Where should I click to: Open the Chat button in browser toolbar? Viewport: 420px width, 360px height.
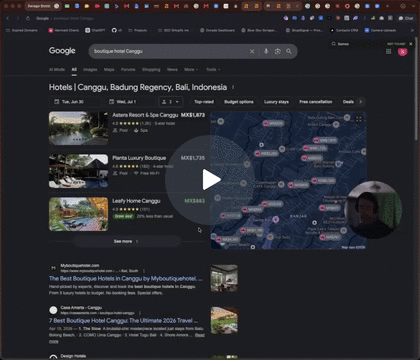[406, 18]
